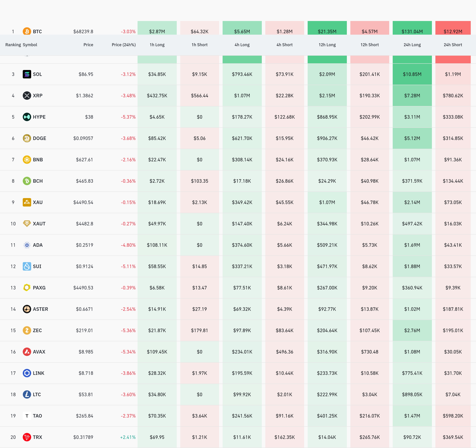
Task: Click the Bitcoin BTC coin icon
Action: (27, 31)
